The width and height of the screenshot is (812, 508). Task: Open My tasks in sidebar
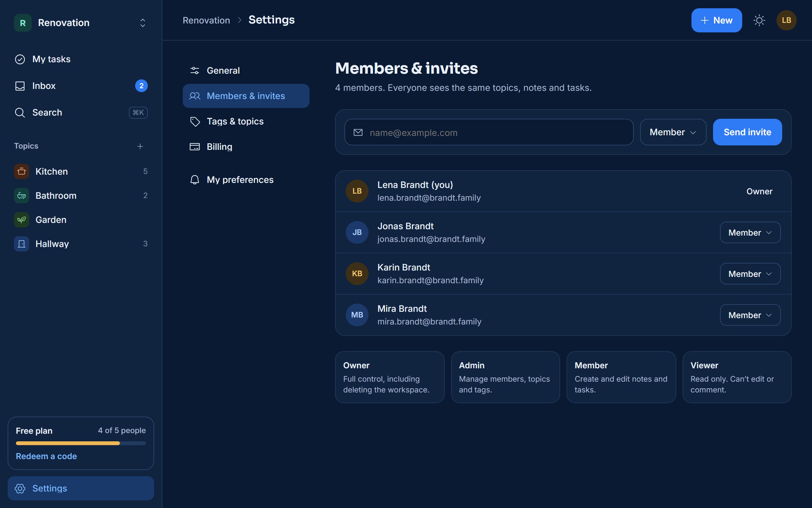pyautogui.click(x=81, y=59)
